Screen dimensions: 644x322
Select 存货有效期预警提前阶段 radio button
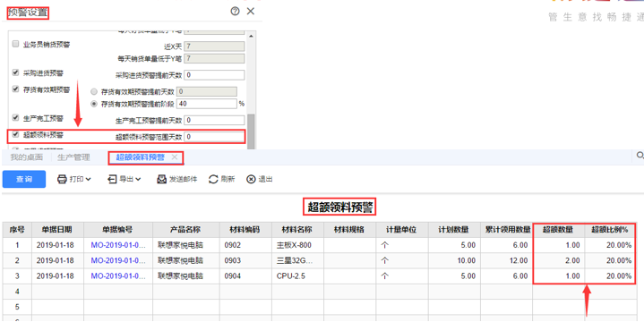[94, 104]
